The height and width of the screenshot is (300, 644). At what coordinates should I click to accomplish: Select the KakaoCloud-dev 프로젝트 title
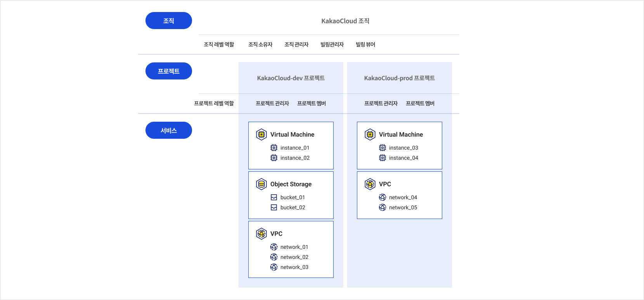[291, 78]
